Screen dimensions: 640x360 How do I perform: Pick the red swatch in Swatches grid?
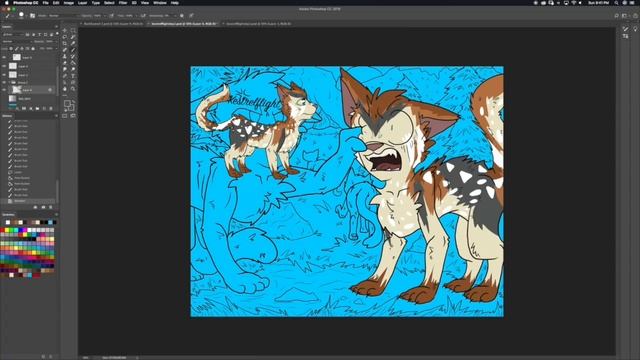tap(2, 230)
